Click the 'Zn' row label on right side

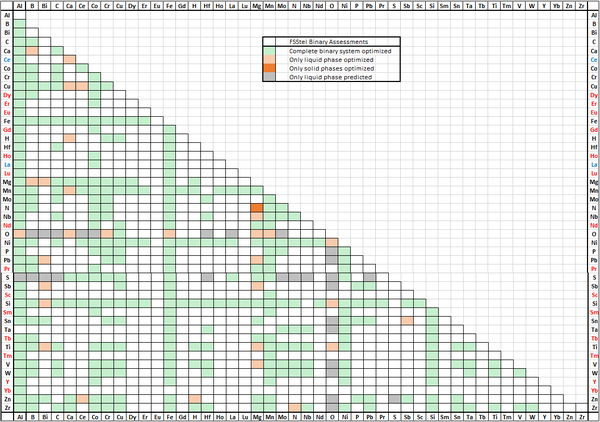point(593,399)
